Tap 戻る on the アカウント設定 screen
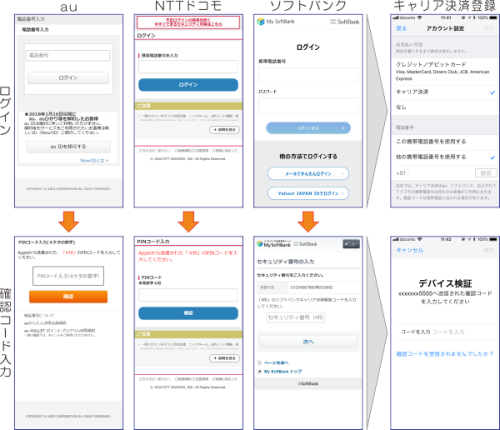Screen dimensions: 500x430 [x=401, y=29]
